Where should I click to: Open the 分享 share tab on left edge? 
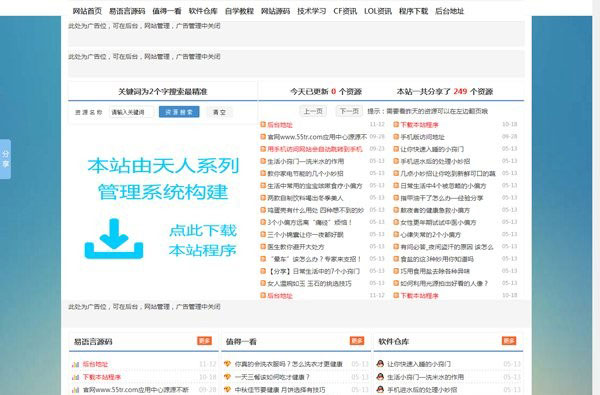pyautogui.click(x=5, y=159)
